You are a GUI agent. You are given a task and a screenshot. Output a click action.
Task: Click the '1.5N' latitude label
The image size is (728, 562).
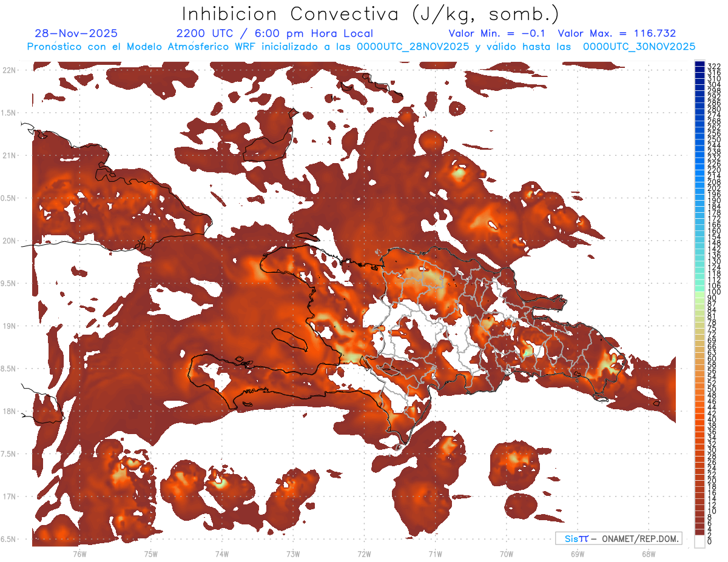tap(9, 113)
